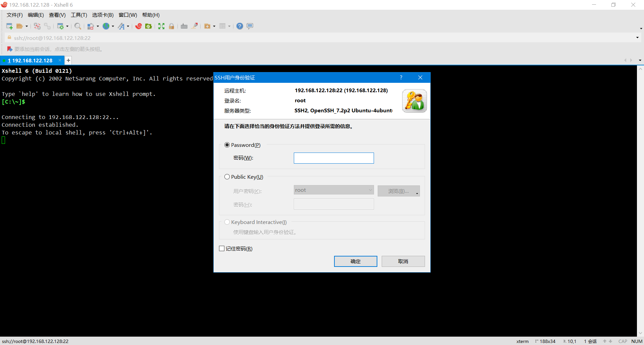Toggle full screen arrows icon
Image resolution: width=644 pixels, height=345 pixels.
coord(161,26)
